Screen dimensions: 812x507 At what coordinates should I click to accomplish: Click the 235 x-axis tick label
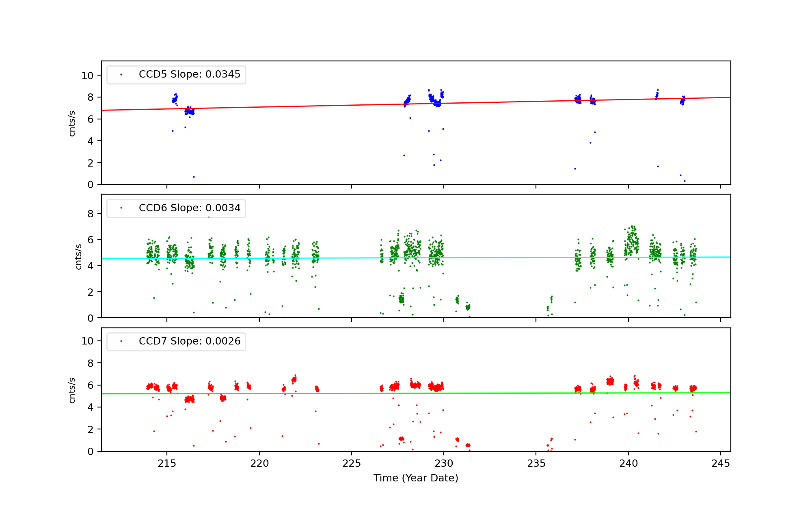coord(536,464)
